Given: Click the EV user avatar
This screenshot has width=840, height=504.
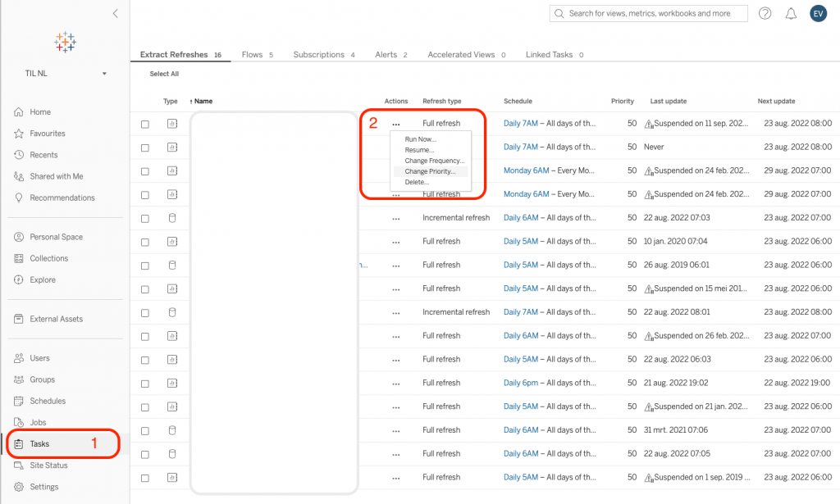Looking at the screenshot, I should (818, 13).
